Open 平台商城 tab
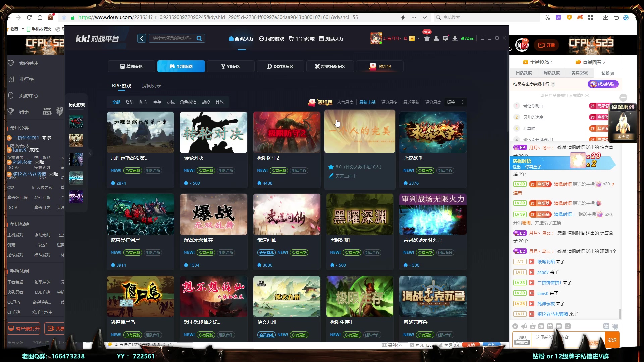Viewport: 644px width, 362px height. click(302, 39)
